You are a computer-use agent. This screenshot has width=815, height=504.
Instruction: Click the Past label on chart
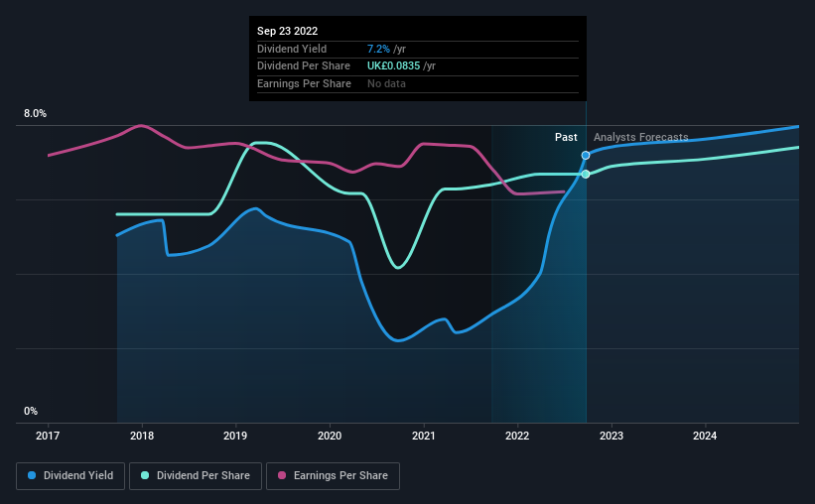tap(566, 137)
